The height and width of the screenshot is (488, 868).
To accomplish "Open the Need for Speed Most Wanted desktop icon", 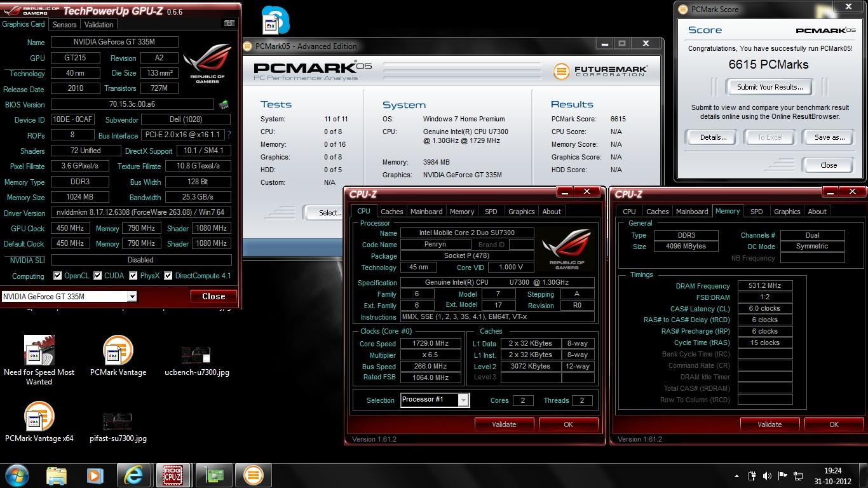I will pyautogui.click(x=39, y=360).
